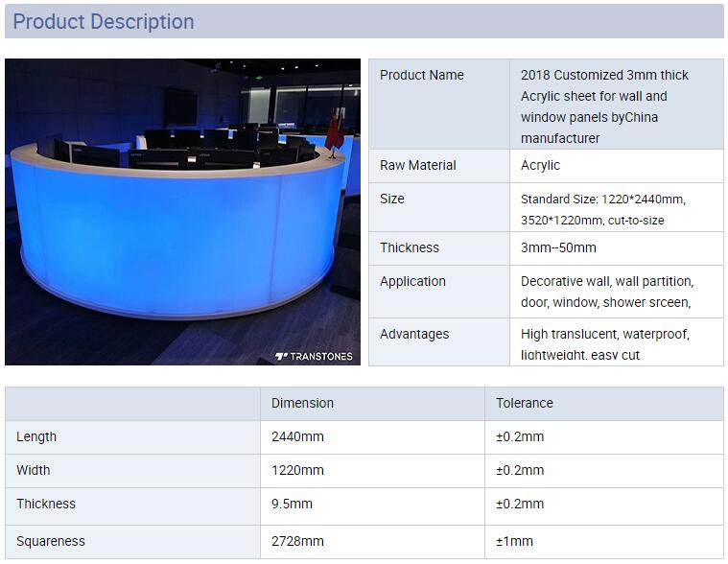
Task: Click the Length row label
Action: tap(36, 436)
